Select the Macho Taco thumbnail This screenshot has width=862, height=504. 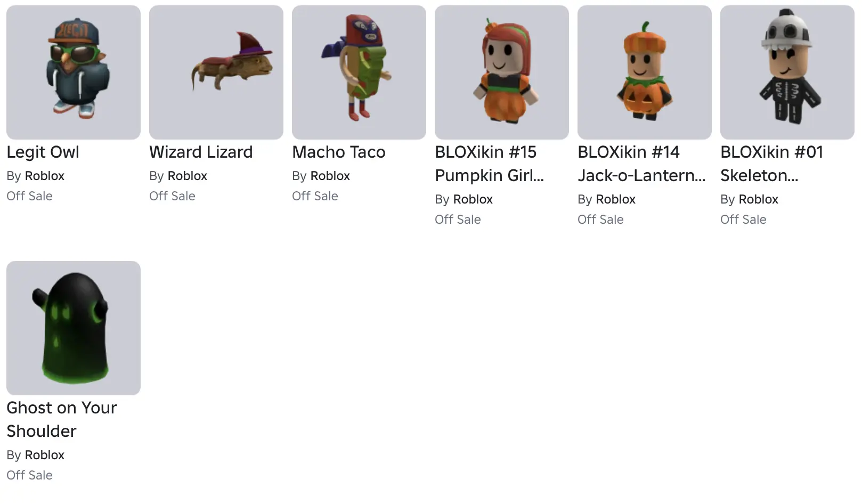pos(359,72)
